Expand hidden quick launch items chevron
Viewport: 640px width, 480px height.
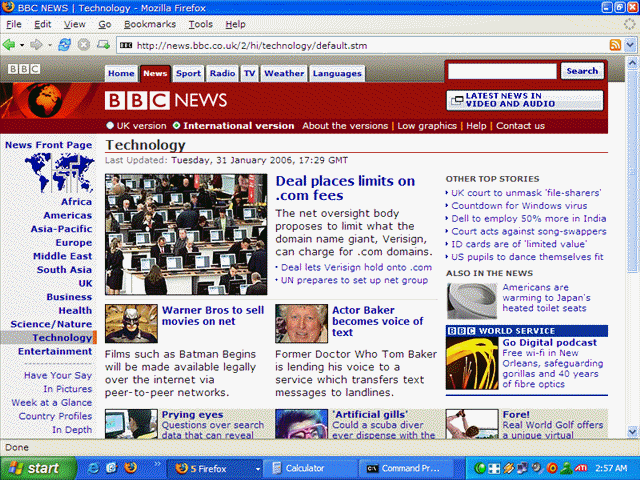tap(157, 464)
